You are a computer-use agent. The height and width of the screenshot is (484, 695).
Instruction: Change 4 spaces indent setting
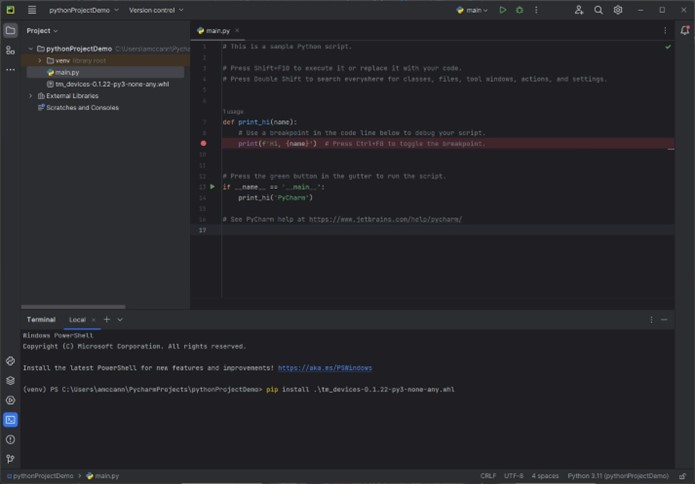click(x=545, y=476)
